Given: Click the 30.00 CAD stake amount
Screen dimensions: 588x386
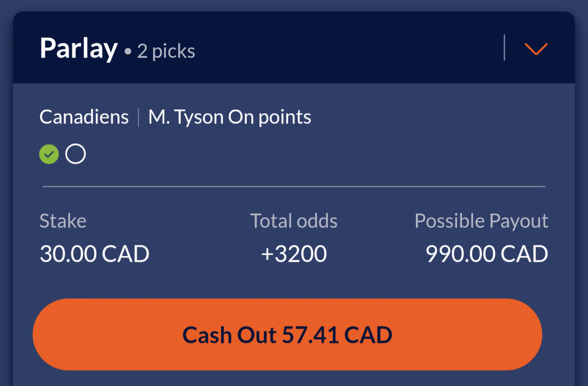Looking at the screenshot, I should point(95,254).
